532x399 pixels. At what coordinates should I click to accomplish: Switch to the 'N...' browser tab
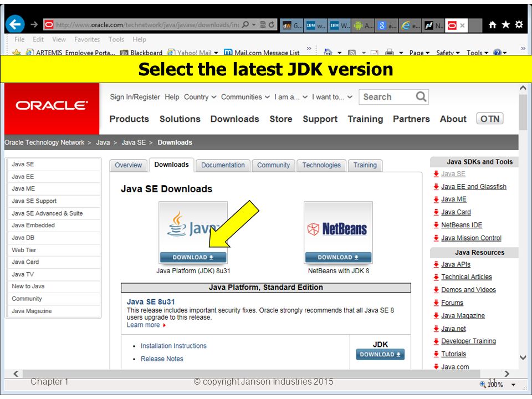pos(433,25)
